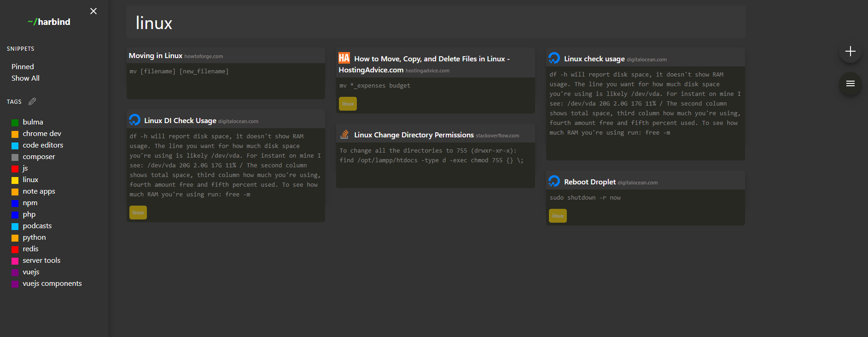The height and width of the screenshot is (337, 868).
Task: Click the blue npm color swatch
Action: [15, 203]
